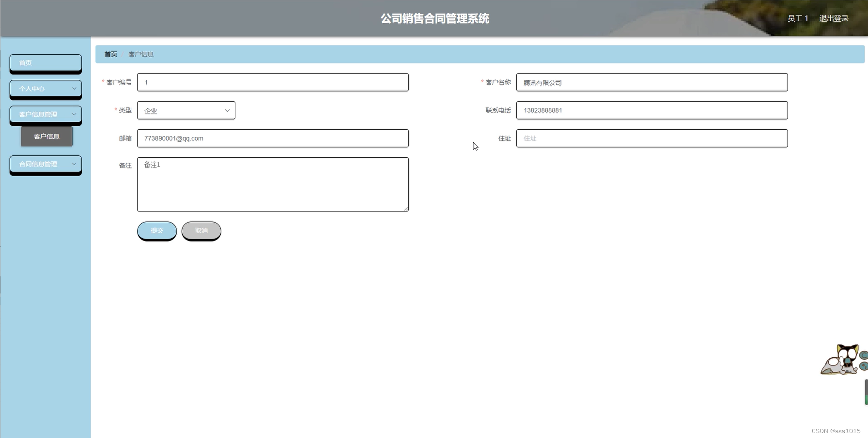
Task: Click the 联系电话 phone number field
Action: coord(651,110)
